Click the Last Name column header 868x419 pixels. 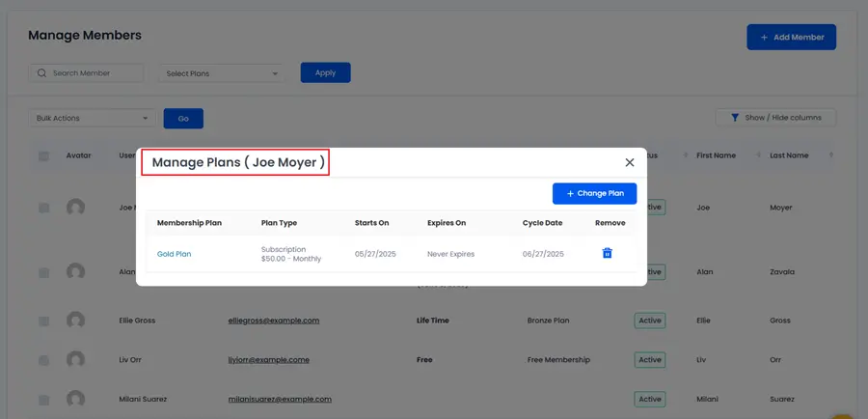[789, 155]
